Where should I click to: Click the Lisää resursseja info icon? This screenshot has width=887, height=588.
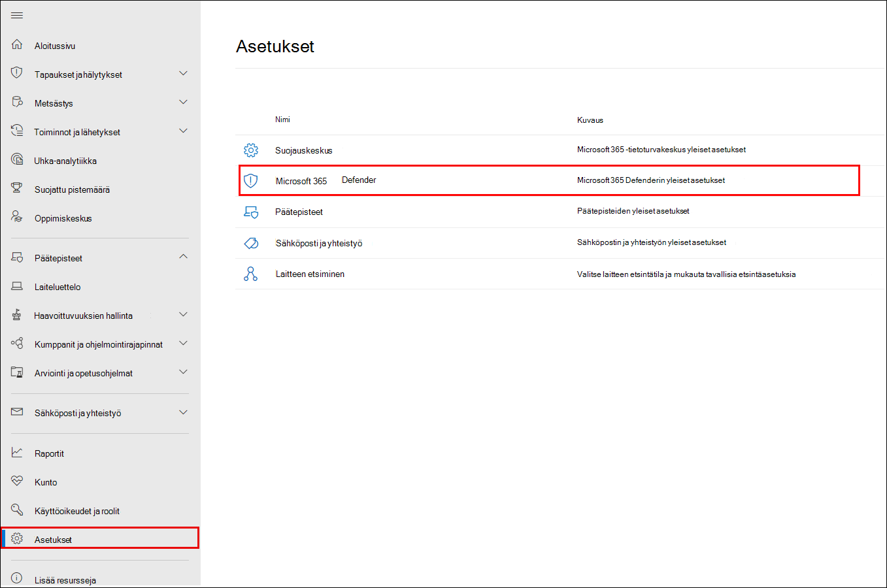17,579
